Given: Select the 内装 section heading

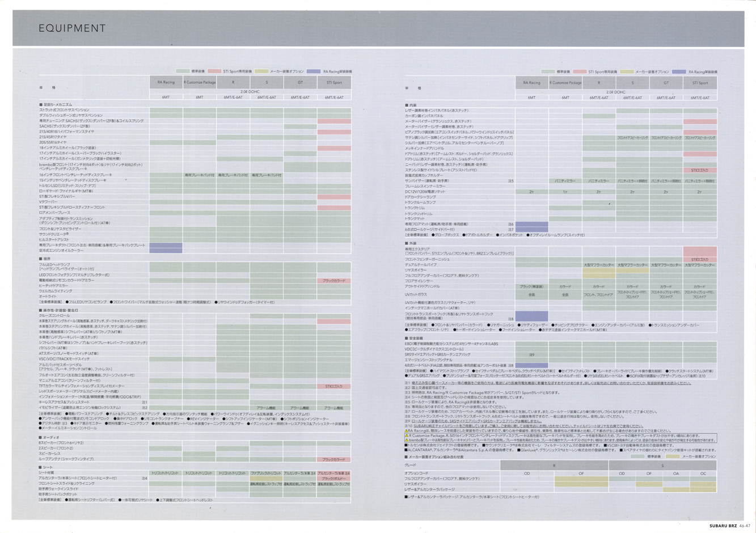Looking at the screenshot, I should 411,105.
